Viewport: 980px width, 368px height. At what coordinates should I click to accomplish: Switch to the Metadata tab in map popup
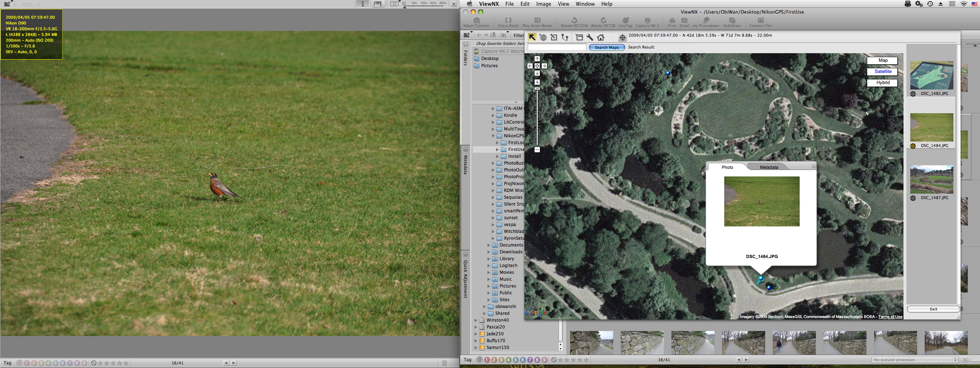(769, 167)
